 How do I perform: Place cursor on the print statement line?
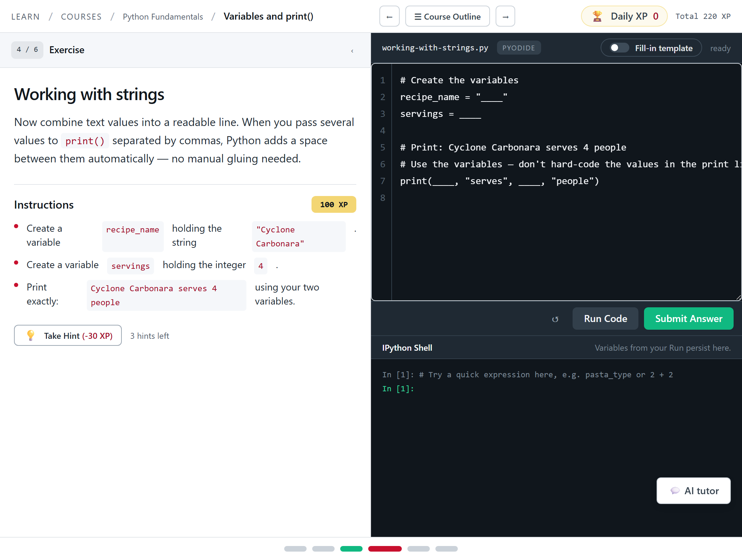499,181
